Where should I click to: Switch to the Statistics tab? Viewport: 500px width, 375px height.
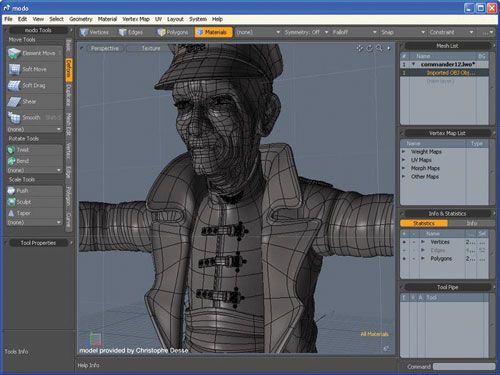(424, 223)
